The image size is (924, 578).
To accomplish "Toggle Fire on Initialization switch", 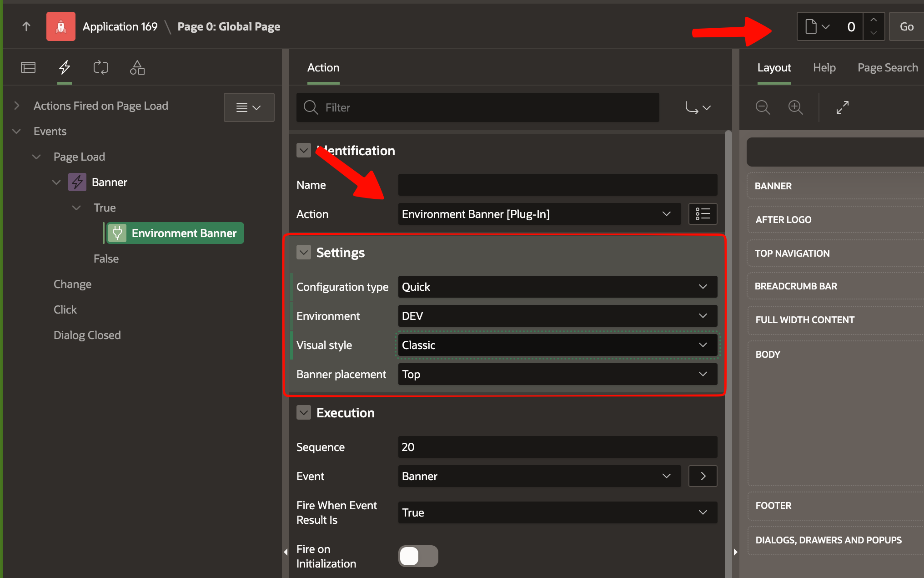I will (417, 556).
